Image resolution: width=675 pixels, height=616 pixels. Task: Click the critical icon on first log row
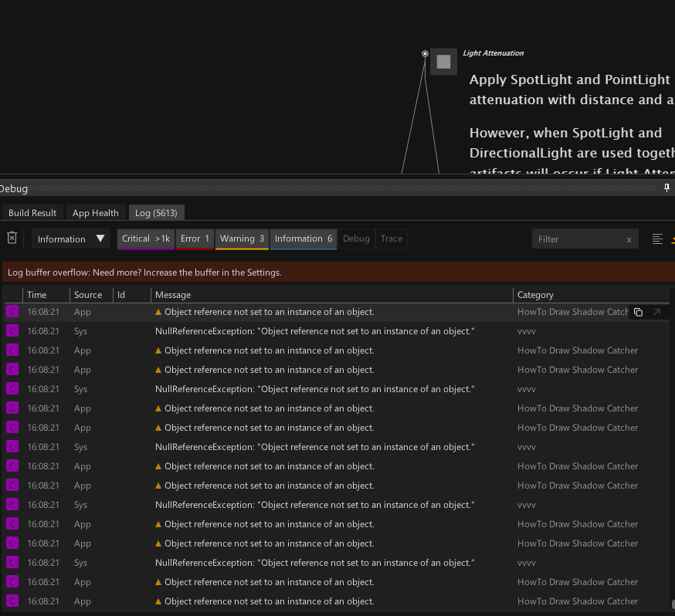coord(12,312)
